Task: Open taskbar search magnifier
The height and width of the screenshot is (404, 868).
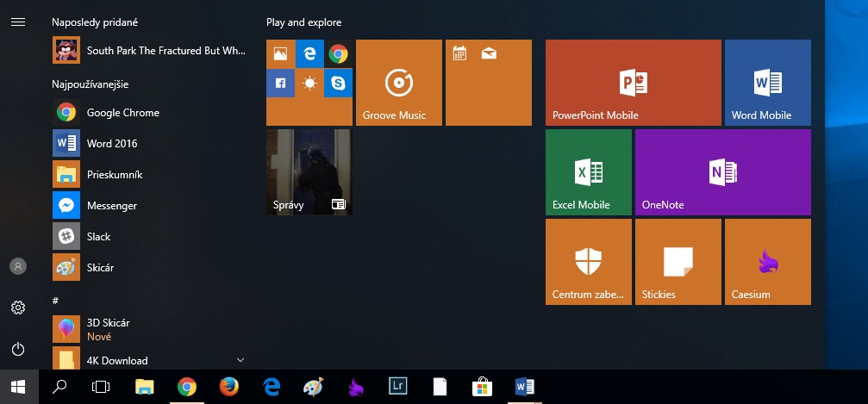Action: pos(59,387)
